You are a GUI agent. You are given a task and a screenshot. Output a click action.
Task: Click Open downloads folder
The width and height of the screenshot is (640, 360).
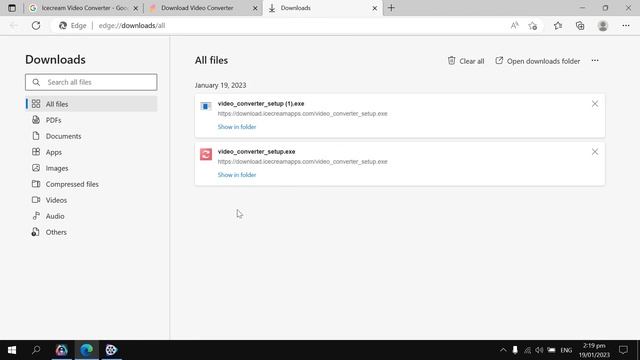click(x=538, y=61)
